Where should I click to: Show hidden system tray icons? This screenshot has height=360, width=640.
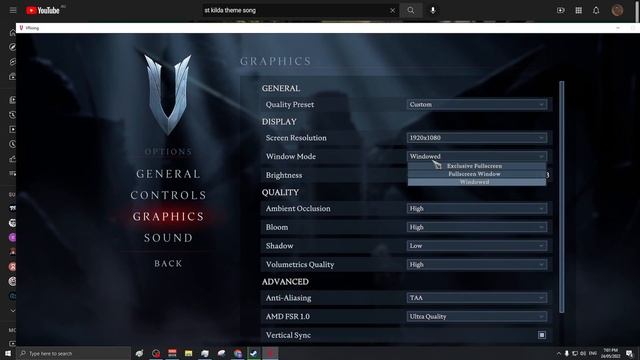(558, 353)
